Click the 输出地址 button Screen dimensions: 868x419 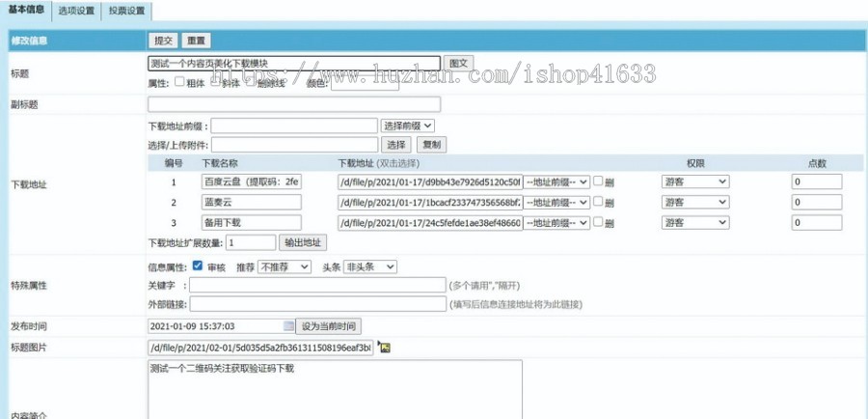[303, 242]
